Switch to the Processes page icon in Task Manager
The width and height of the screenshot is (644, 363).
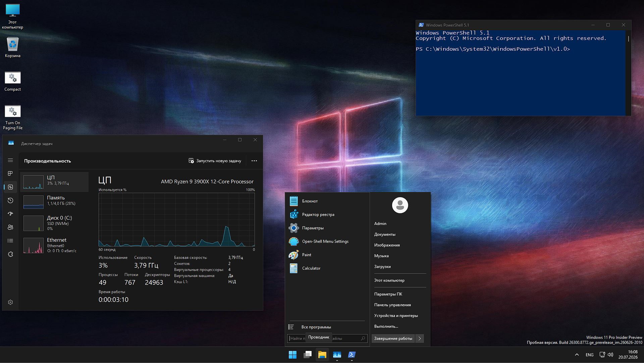click(x=10, y=174)
